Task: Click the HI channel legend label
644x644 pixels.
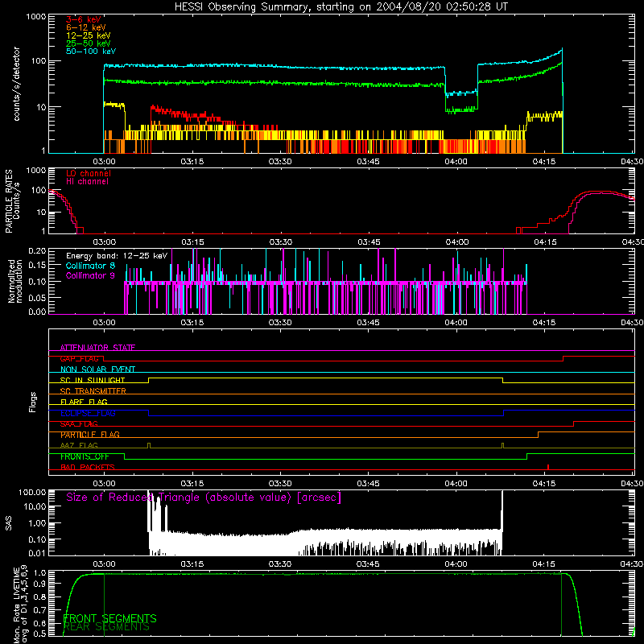Action: (87, 181)
